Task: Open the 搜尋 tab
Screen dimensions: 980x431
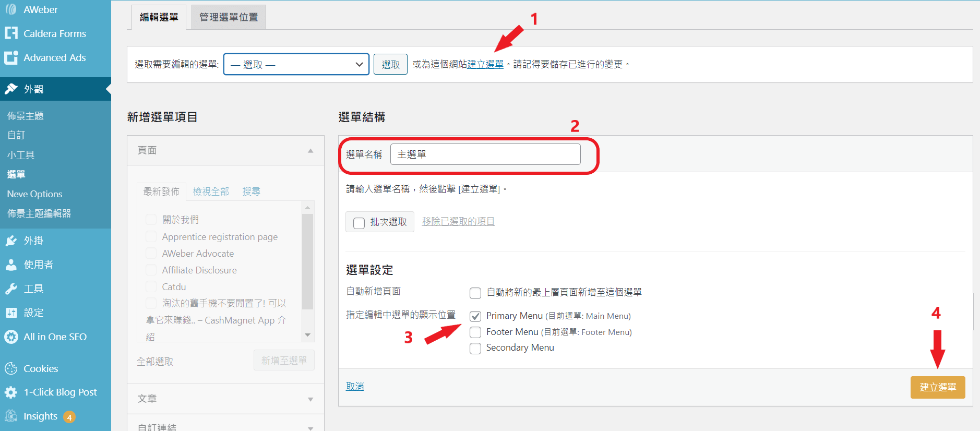Action: [x=251, y=191]
